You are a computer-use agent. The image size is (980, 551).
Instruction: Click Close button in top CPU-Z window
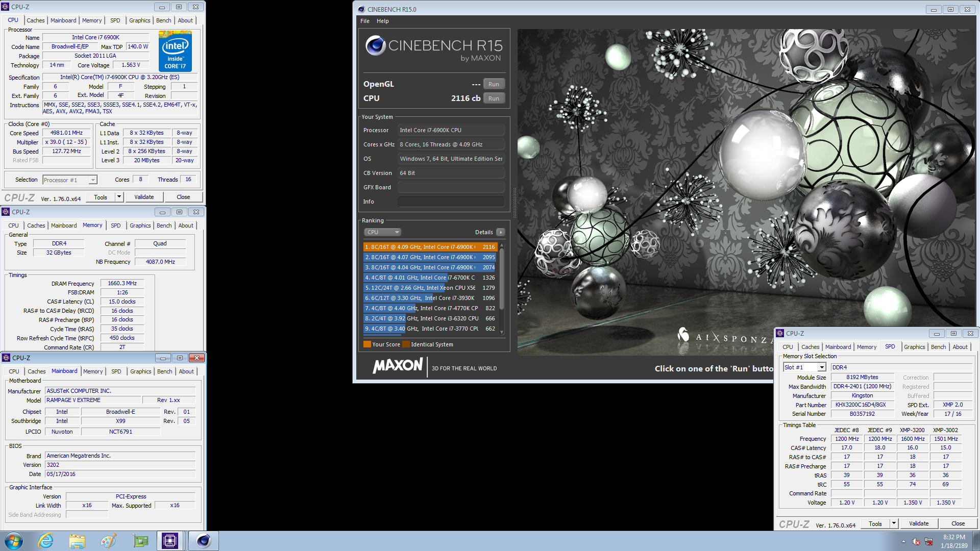(183, 197)
